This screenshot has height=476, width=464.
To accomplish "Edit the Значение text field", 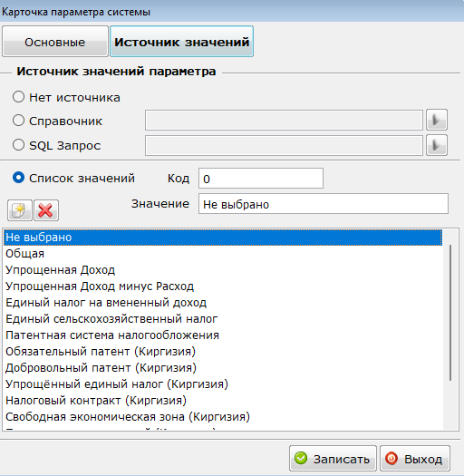I will coord(324,204).
